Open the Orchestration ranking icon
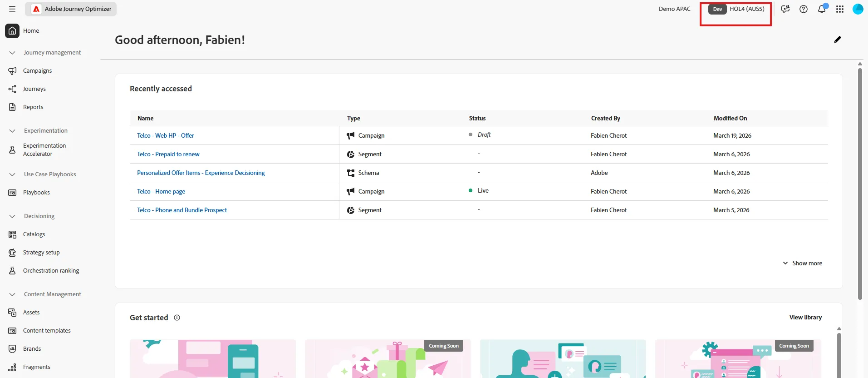The width and height of the screenshot is (868, 378). [x=12, y=271]
